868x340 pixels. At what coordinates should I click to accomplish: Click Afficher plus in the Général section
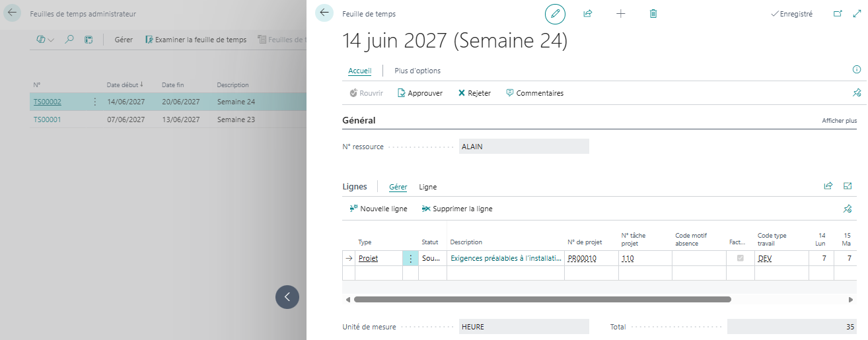(839, 121)
